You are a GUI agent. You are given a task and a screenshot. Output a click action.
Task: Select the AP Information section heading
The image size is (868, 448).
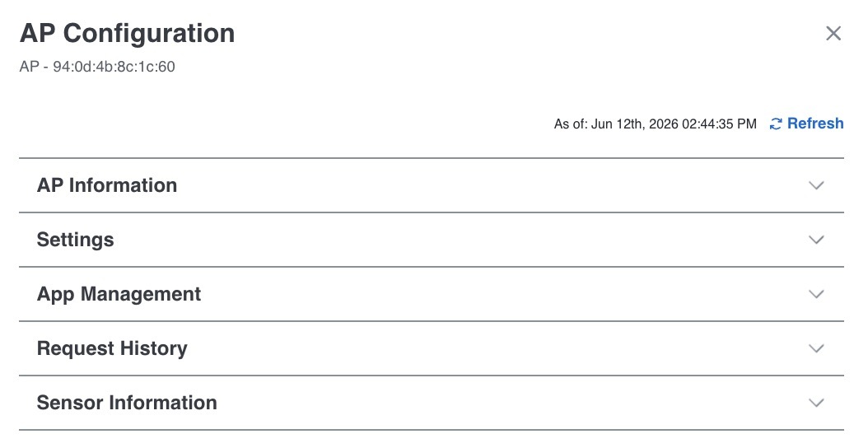107,185
